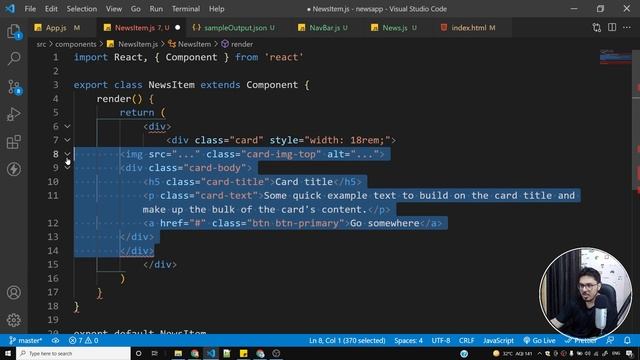
Task: Open the Run menu
Action: pyautogui.click(x=156, y=9)
